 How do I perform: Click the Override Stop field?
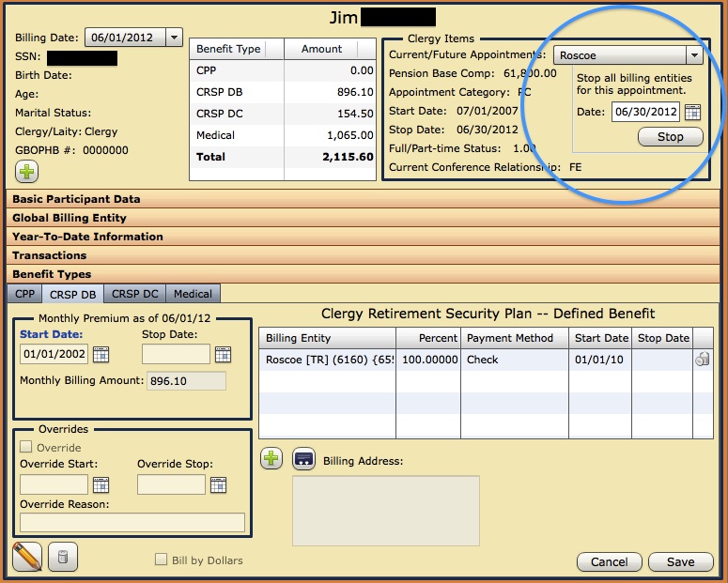[171, 484]
